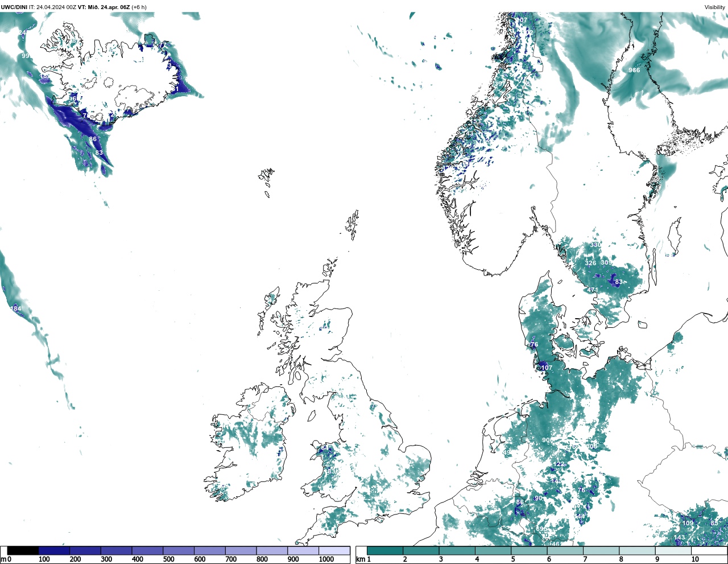The width and height of the screenshot is (728, 564).
Task: Click the '1000' tick label on legend
Action: tap(326, 559)
